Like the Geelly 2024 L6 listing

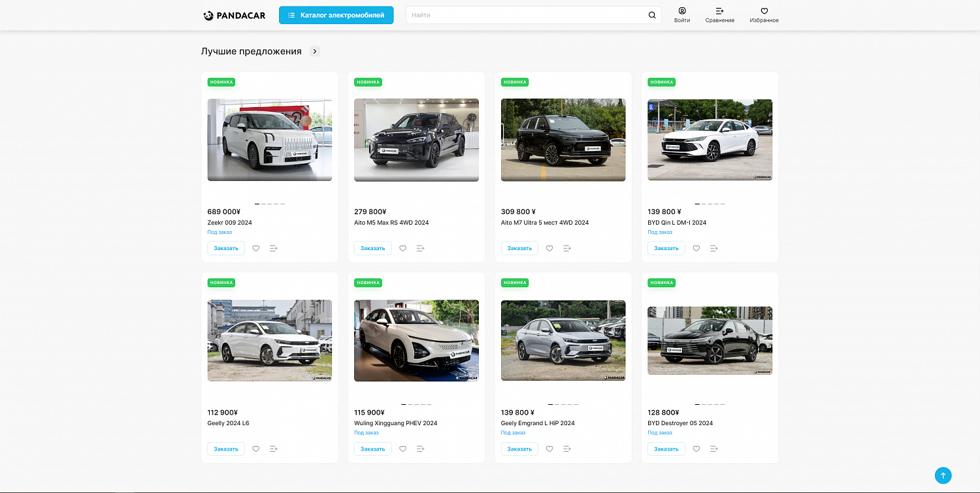point(256,449)
